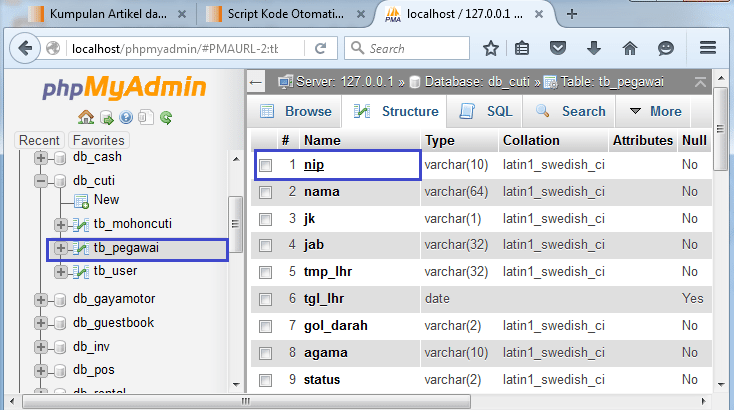Expand the db_gayamotor database node
This screenshot has width=734, height=410.
41,300
